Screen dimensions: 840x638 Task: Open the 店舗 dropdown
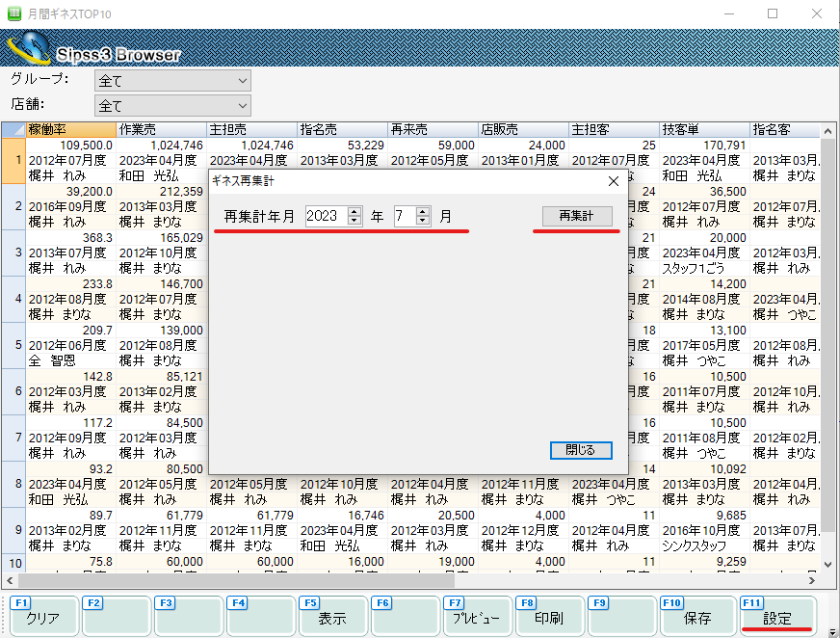tap(172, 106)
